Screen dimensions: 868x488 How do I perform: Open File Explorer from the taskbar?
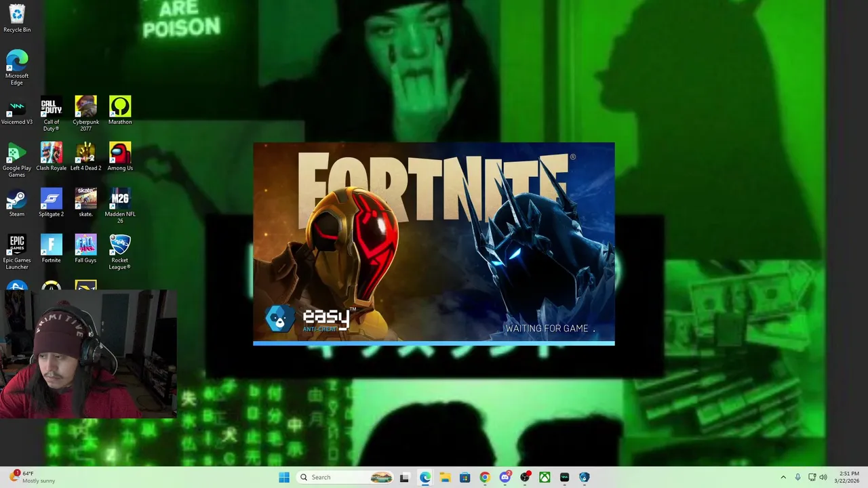445,477
